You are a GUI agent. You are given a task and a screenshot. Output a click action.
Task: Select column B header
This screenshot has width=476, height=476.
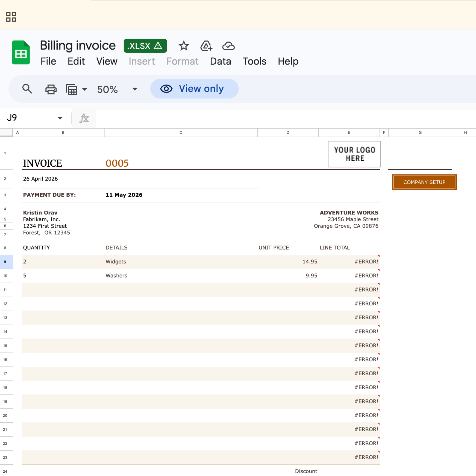coord(63,133)
